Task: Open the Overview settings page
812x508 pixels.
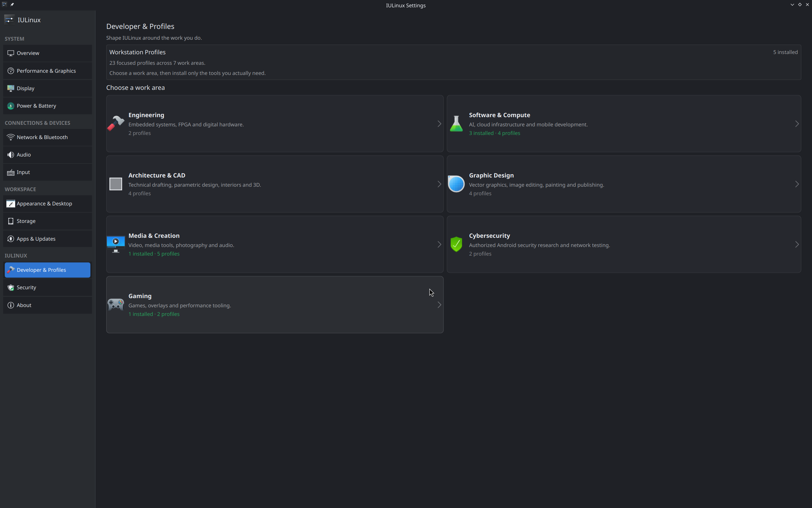Action: [x=47, y=53]
